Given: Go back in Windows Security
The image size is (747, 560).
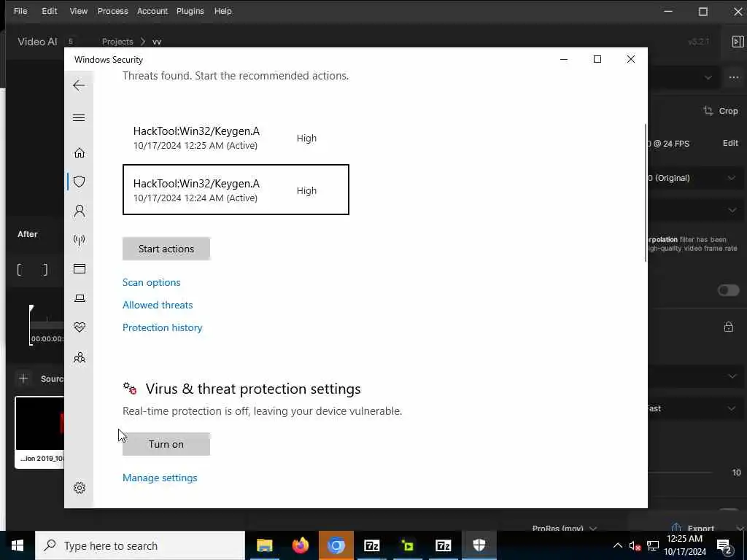Looking at the screenshot, I should 79,86.
